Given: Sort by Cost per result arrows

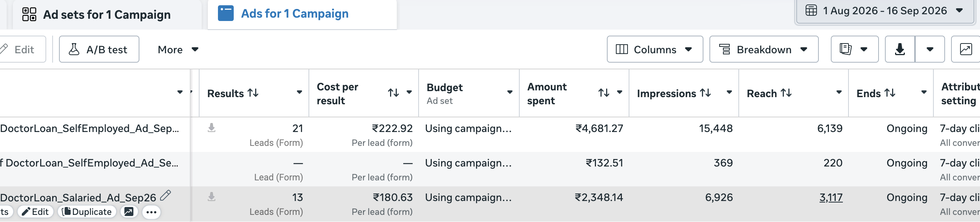Looking at the screenshot, I should coord(393,93).
